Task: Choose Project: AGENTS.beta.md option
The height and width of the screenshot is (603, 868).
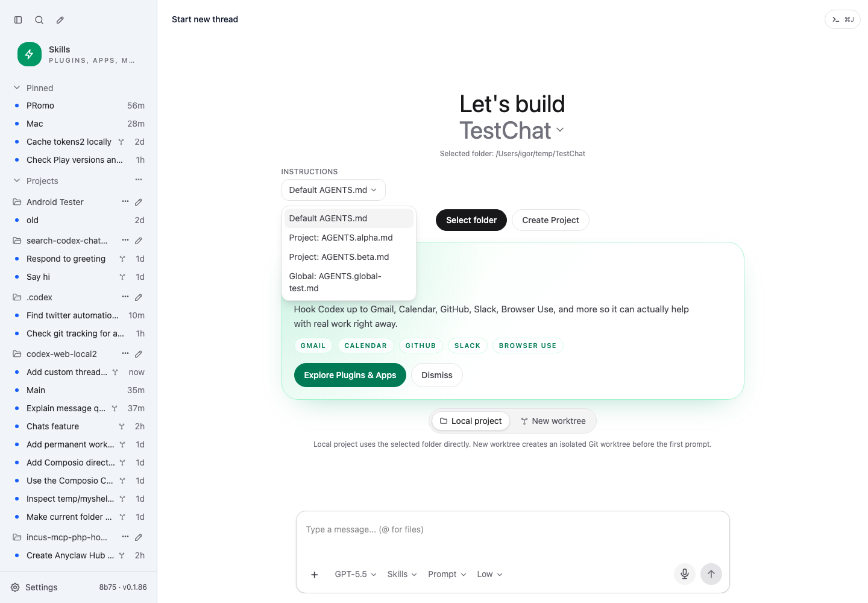Action: click(x=349, y=257)
